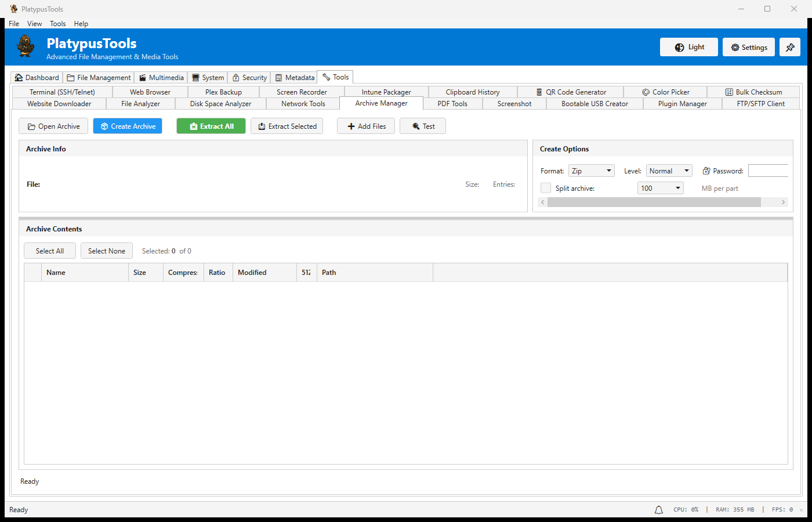The image size is (812, 522).
Task: Expand the Format dropdown
Action: click(x=591, y=171)
